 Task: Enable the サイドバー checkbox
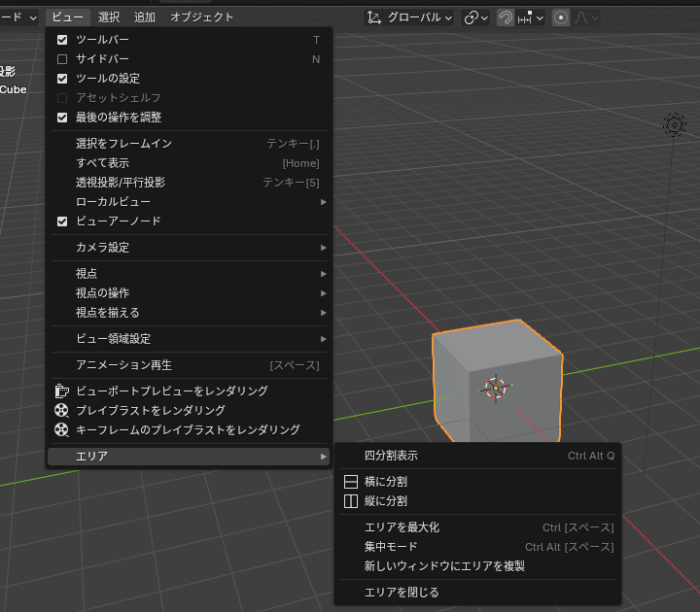click(62, 59)
